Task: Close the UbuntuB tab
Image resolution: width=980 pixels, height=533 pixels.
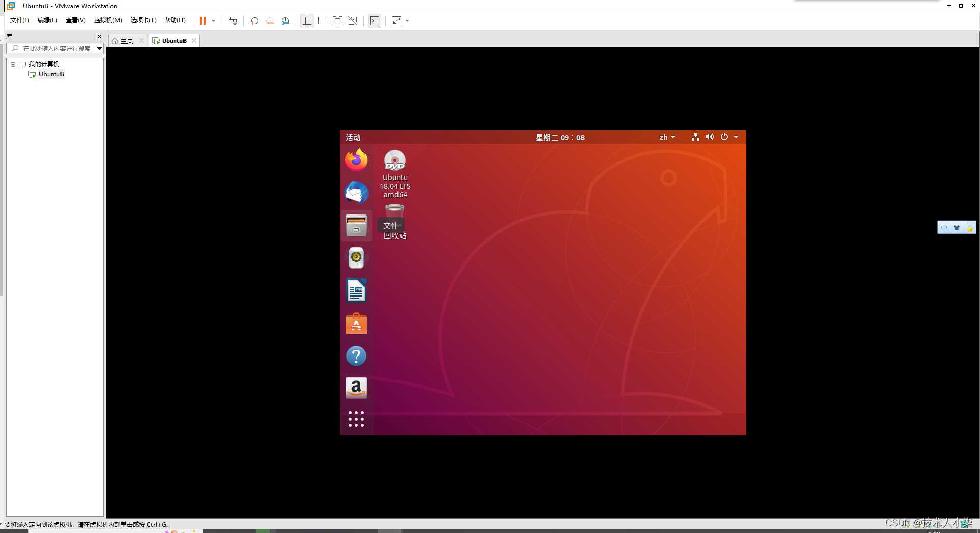Action: point(194,41)
